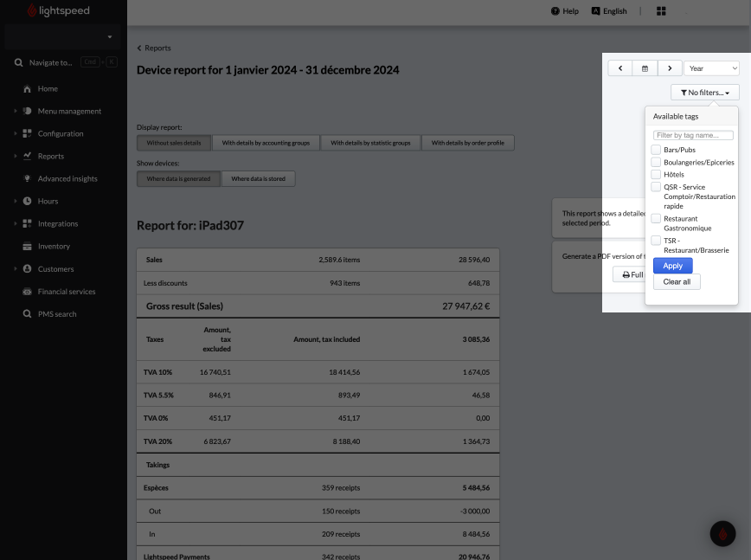Check the Bars/Pubs tag
The width and height of the screenshot is (751, 560).
click(x=656, y=150)
